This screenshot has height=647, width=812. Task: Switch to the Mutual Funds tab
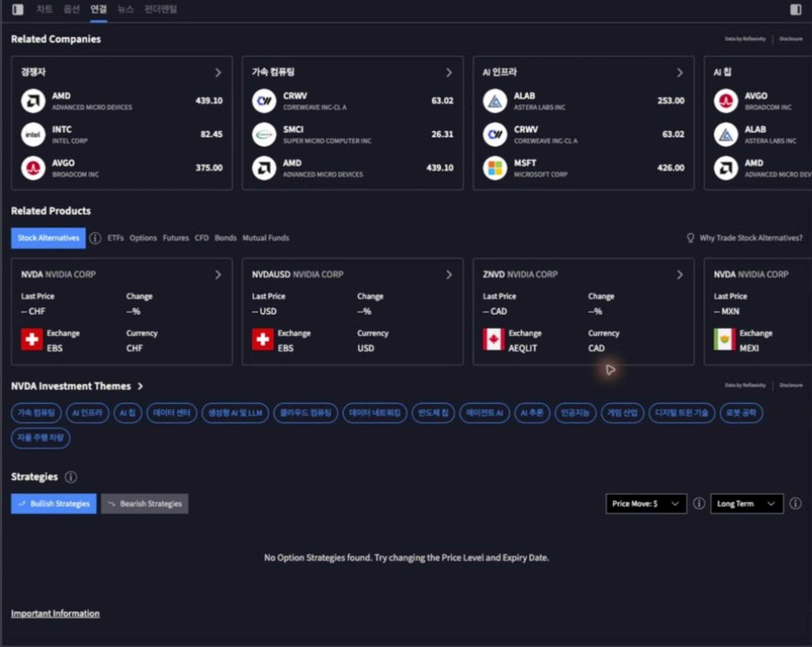(x=266, y=238)
